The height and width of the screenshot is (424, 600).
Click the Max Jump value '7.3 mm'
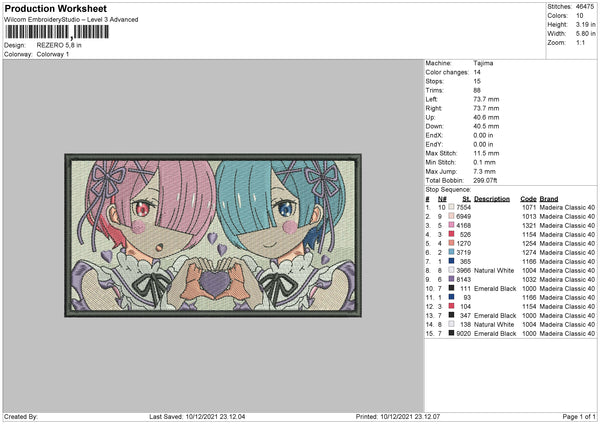point(484,171)
